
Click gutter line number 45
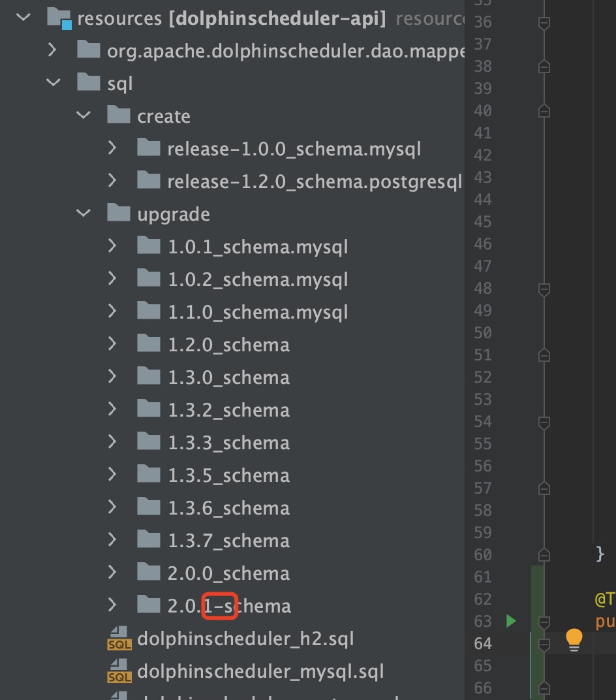[x=483, y=221]
